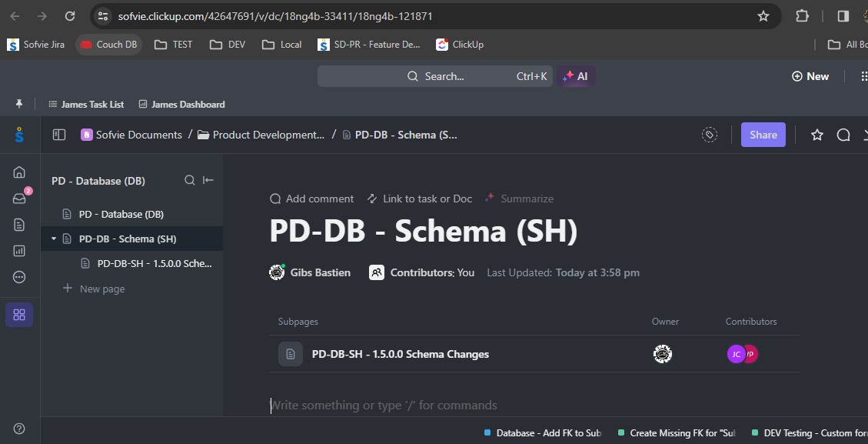The height and width of the screenshot is (444, 868).
Task: Toggle the sidebar panel icon near breadcrumb
Action: (59, 135)
